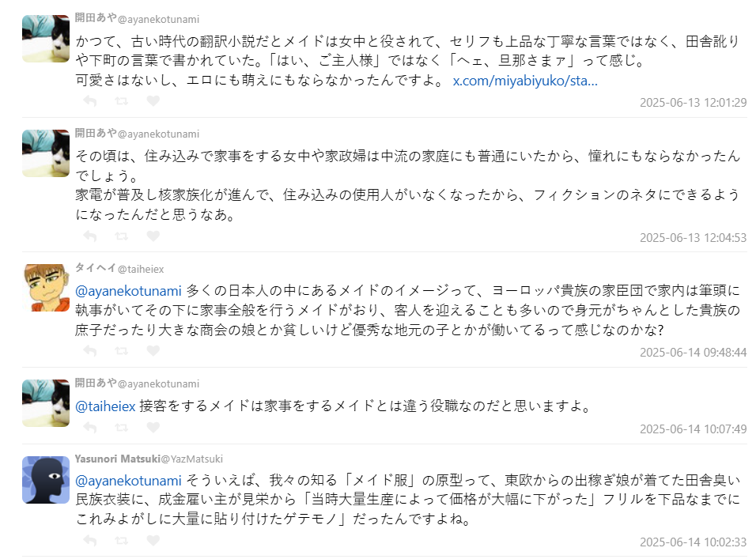Screen dimensions: 756x559
Task: Open Yasunori Matsuki's silhouette avatar
Action: point(46,480)
